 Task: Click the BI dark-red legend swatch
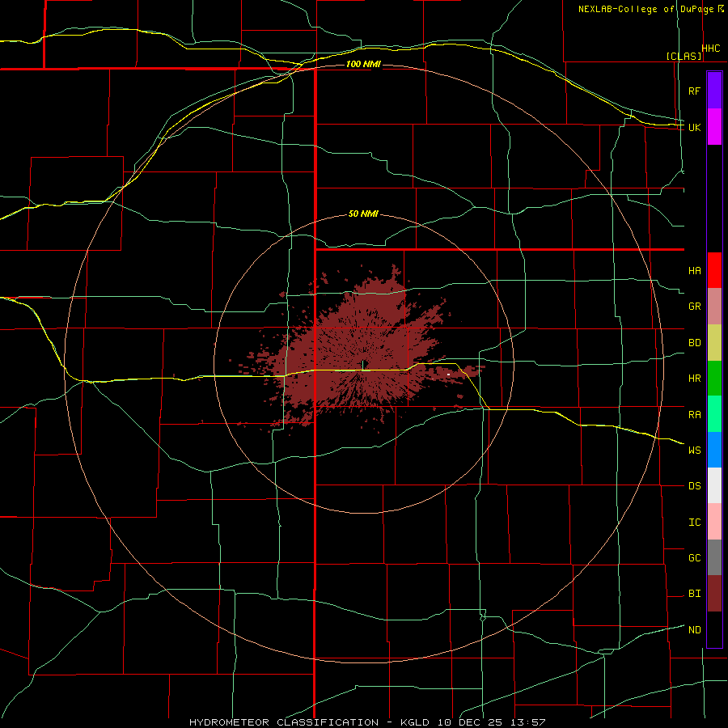[714, 594]
